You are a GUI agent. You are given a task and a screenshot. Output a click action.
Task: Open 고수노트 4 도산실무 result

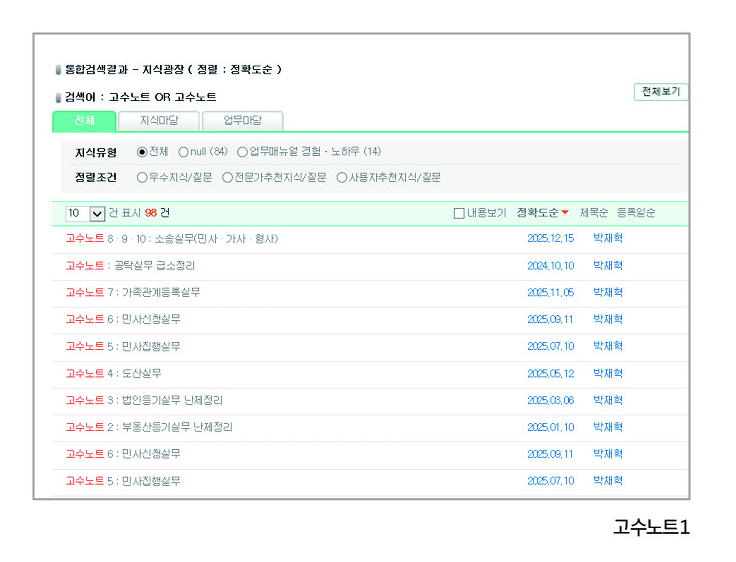113,373
